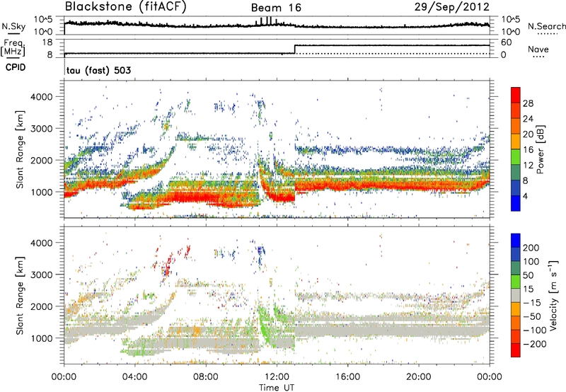Click 'Slant Range [km]' label of velocity panel
Image resolution: width=566 pixels, height=392 pixels.
(20, 296)
